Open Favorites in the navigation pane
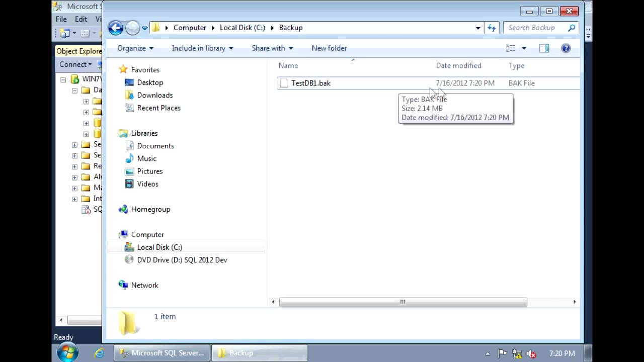This screenshot has height=362, width=644. click(x=145, y=70)
